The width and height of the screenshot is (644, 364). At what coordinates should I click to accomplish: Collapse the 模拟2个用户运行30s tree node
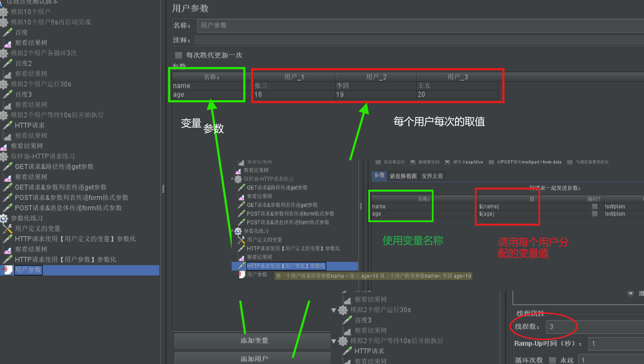click(x=334, y=310)
